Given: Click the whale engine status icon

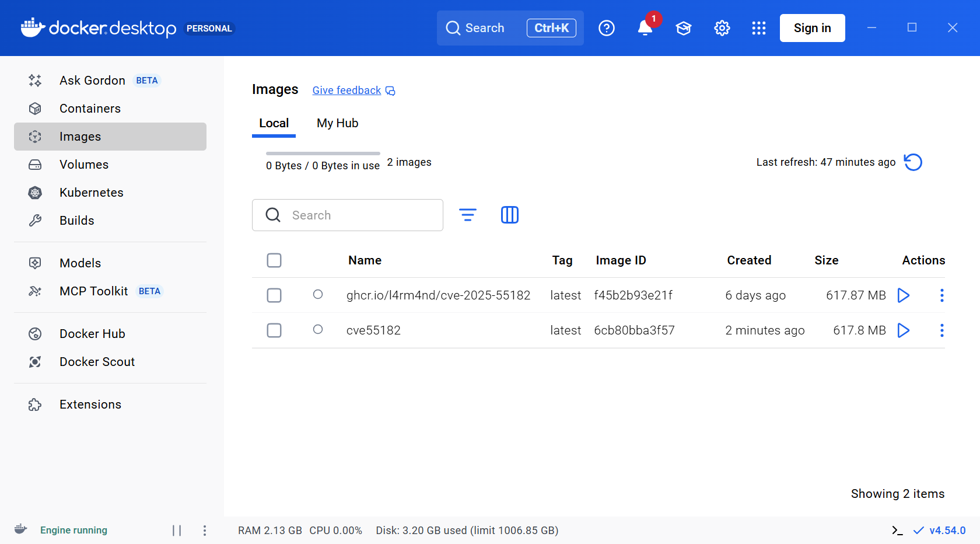Looking at the screenshot, I should pyautogui.click(x=20, y=529).
